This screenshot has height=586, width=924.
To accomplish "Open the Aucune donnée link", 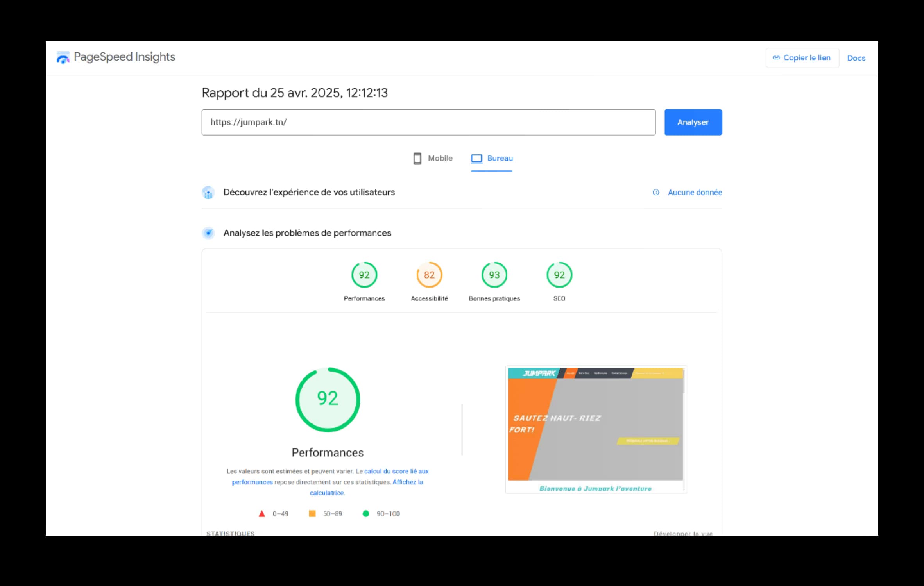I will 695,193.
